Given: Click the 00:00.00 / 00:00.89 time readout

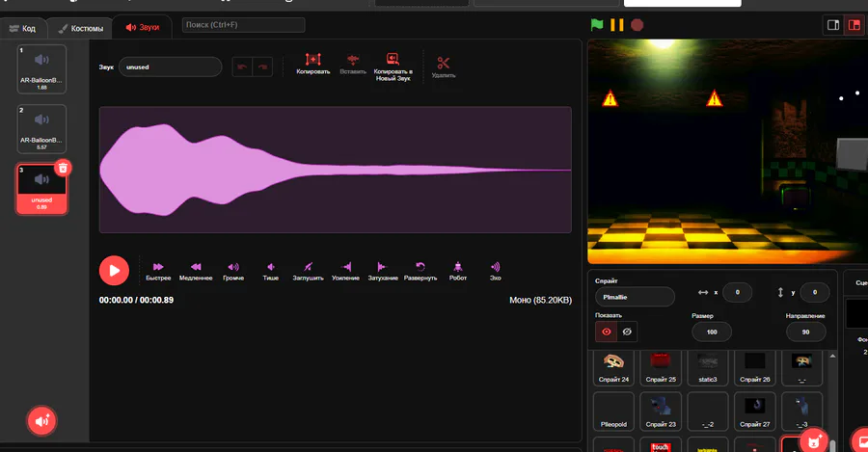Looking at the screenshot, I should pyautogui.click(x=136, y=300).
